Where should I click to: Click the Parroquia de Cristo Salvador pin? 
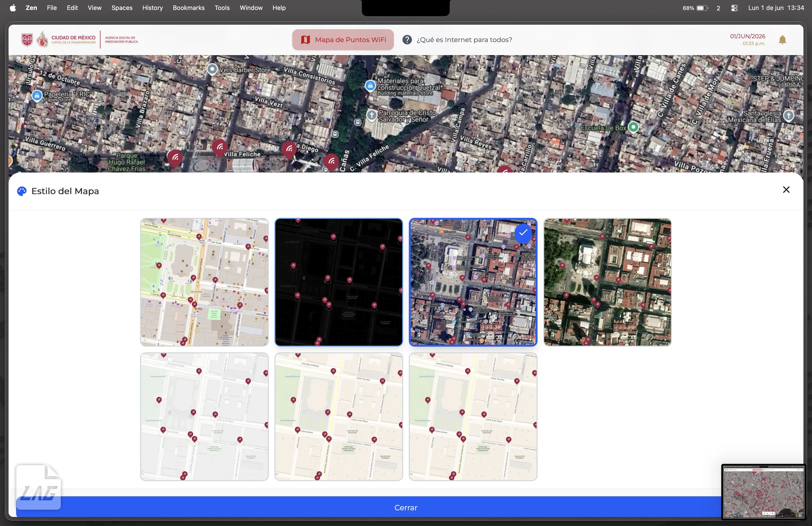coord(371,116)
